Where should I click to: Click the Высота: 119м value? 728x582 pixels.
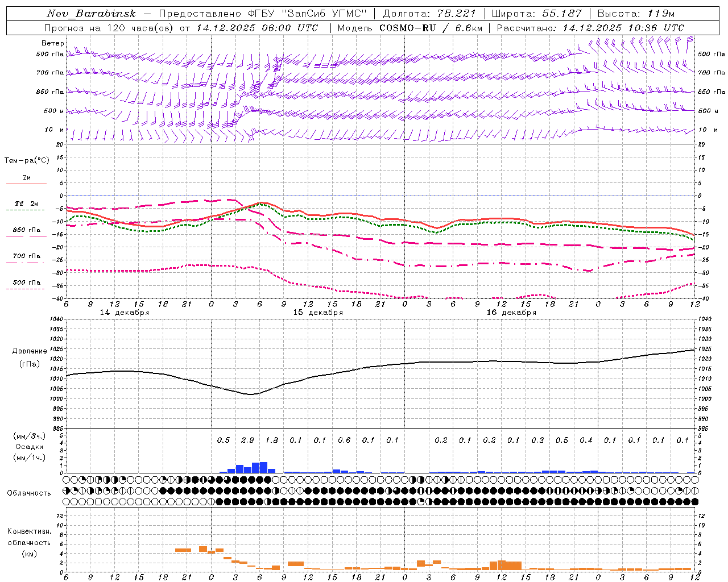click(636, 14)
